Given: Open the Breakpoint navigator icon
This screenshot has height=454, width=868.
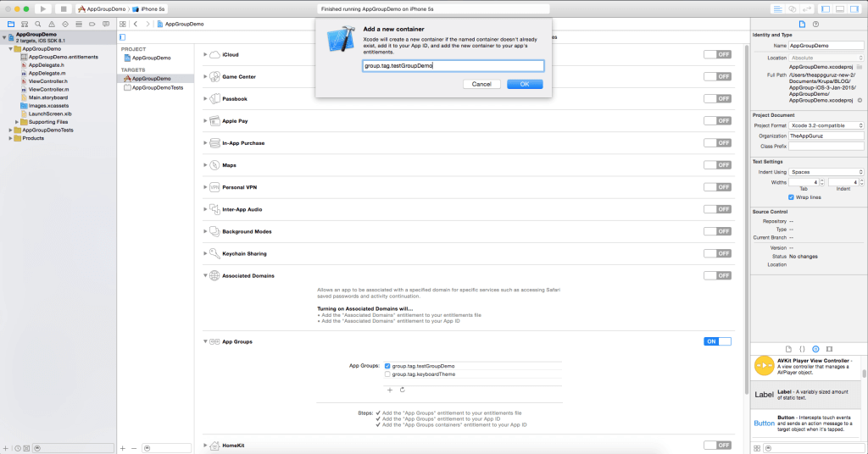Looking at the screenshot, I should 92,24.
